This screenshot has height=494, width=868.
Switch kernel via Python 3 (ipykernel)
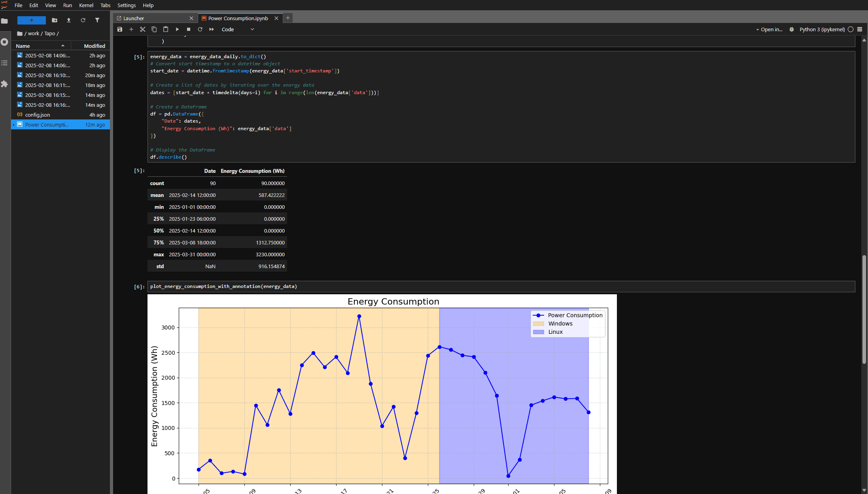pyautogui.click(x=822, y=29)
